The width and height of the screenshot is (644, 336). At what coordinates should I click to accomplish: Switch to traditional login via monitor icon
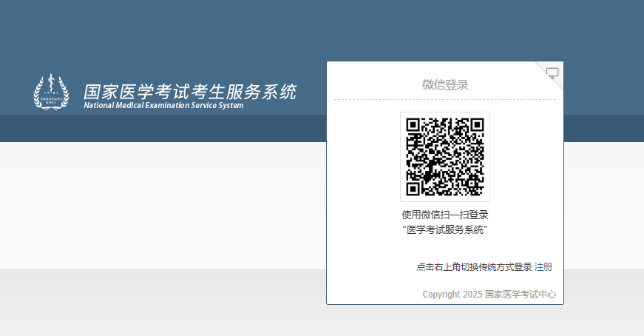pyautogui.click(x=552, y=73)
